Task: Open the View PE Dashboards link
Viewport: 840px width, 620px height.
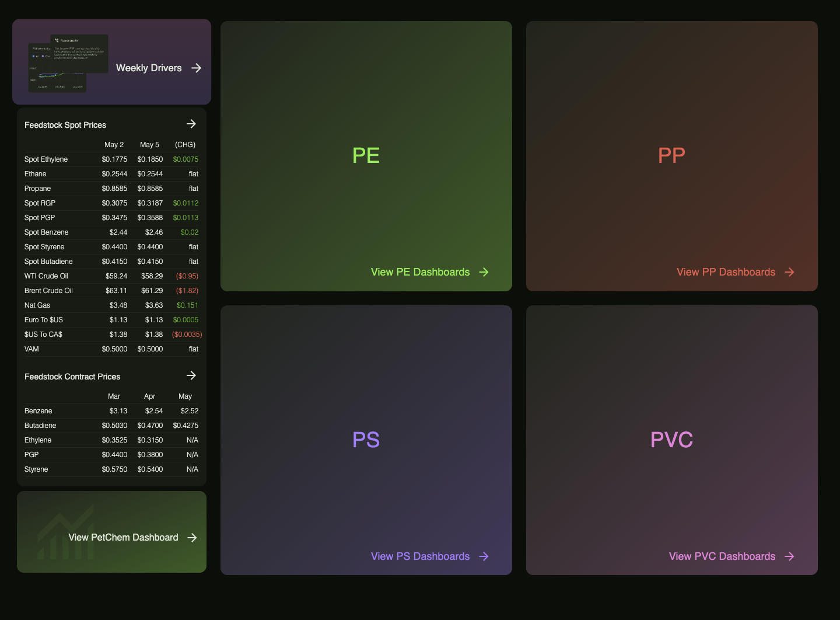Action: [420, 272]
